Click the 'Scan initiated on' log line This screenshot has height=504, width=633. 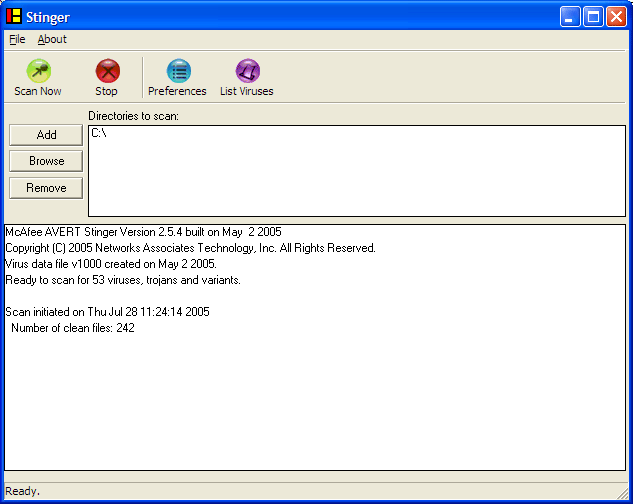[x=107, y=312]
